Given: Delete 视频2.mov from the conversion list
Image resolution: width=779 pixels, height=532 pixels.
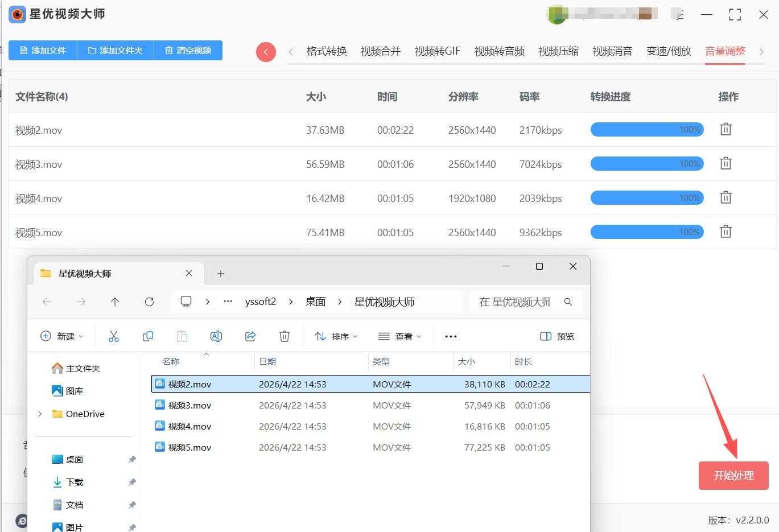Looking at the screenshot, I should point(726,129).
